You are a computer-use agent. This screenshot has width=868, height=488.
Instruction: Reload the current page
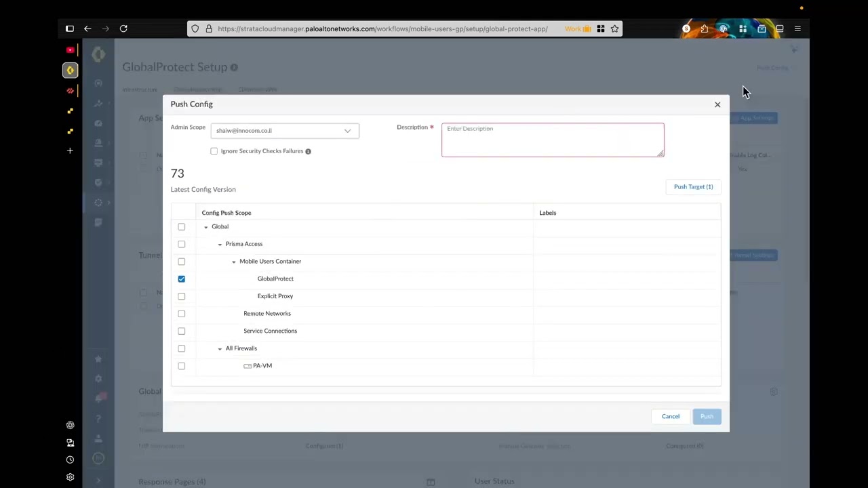123,28
